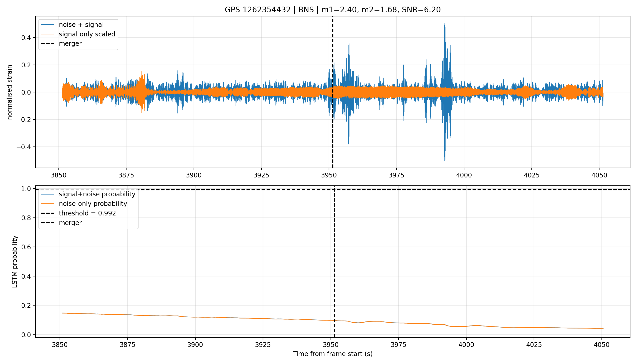Click the 0.8 tick on the probability axis
This screenshot has height=364, width=637.
coord(26,218)
